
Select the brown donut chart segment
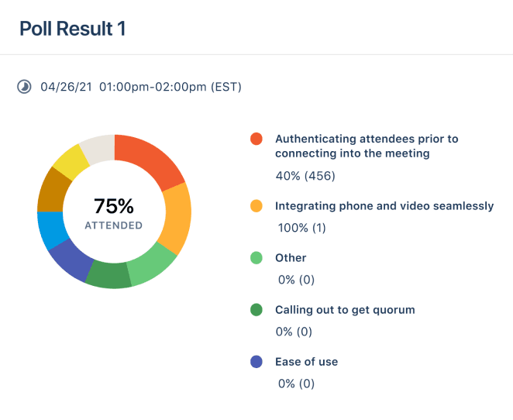(x=52, y=190)
